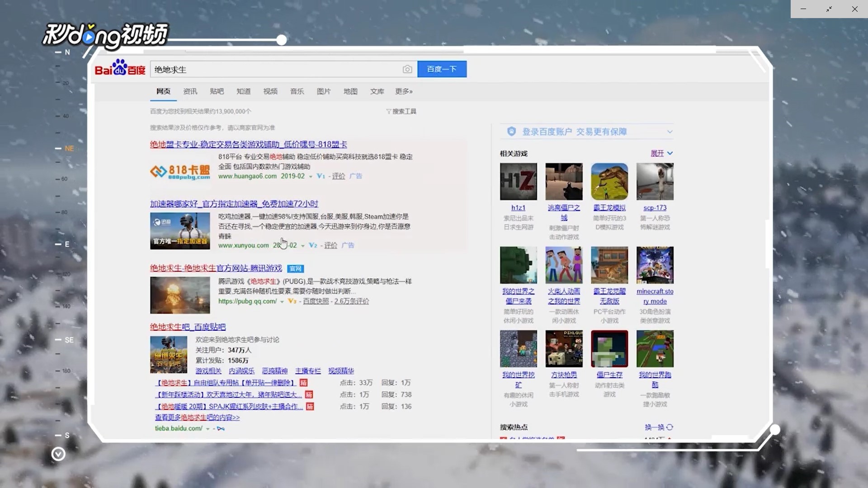
Task: Open the scp-173 game icon
Action: [655, 182]
